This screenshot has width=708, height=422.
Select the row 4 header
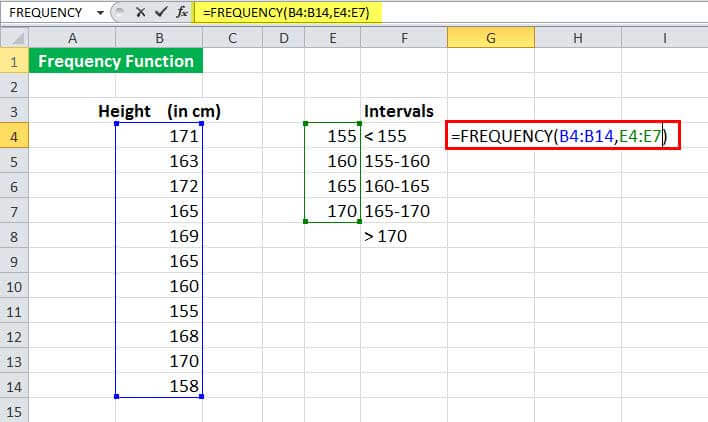click(x=14, y=134)
